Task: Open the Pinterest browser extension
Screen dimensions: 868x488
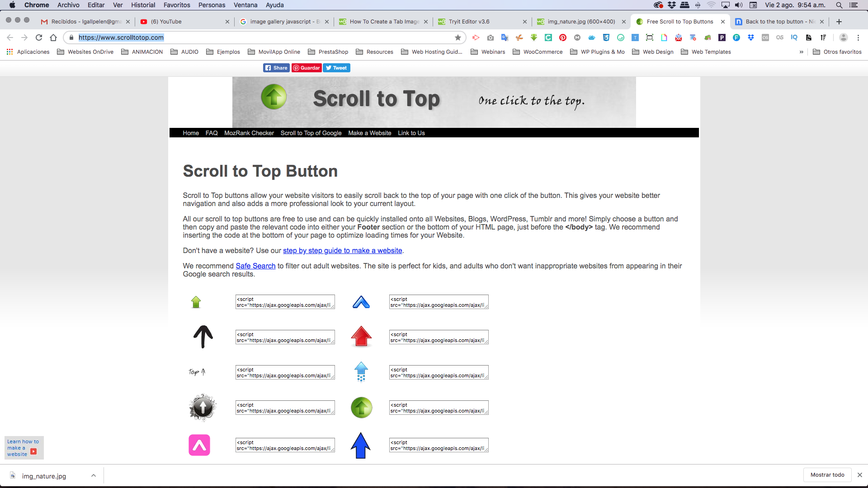Action: tap(563, 38)
